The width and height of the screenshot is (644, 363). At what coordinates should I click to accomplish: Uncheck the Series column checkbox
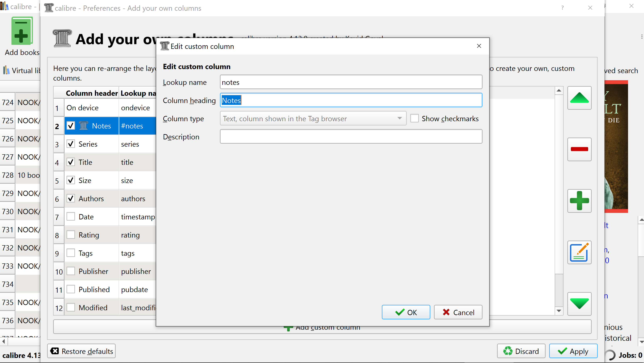[71, 144]
